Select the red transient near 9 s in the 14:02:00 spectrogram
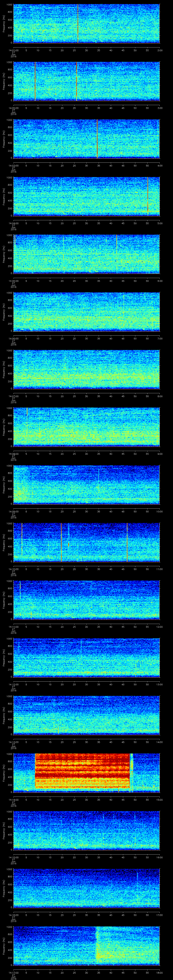This screenshot has width=173, height=980. point(35,81)
